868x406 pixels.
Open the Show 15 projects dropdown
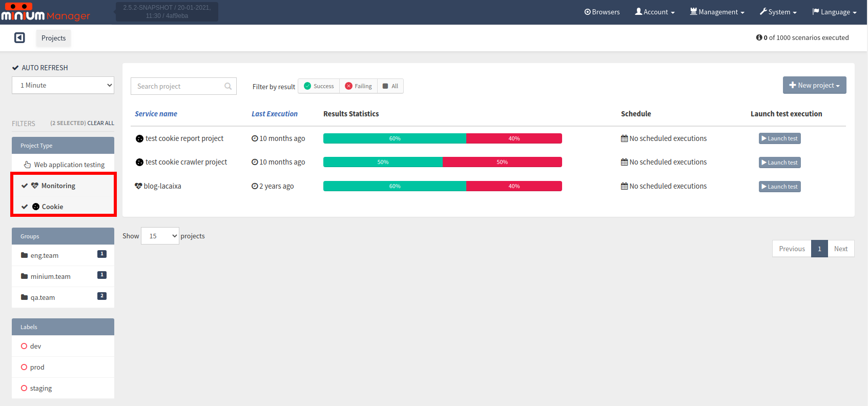[x=160, y=236]
